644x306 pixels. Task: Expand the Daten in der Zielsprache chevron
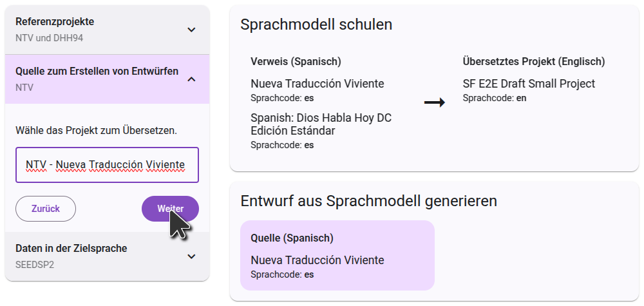(191, 256)
